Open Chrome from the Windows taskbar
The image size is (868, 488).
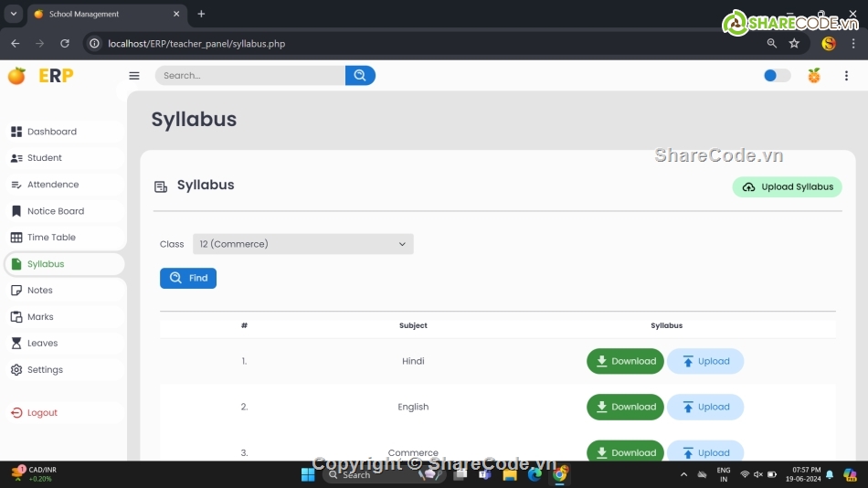[559, 474]
